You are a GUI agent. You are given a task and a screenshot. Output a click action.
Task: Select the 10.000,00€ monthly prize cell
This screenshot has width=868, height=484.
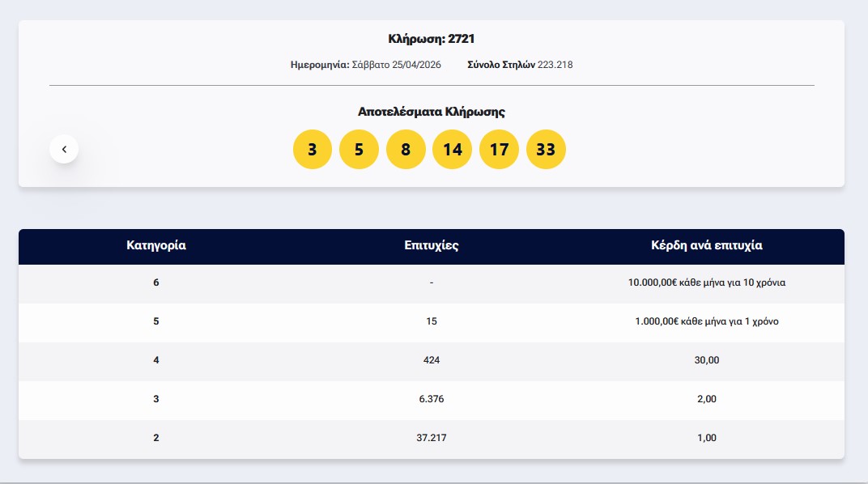(707, 282)
